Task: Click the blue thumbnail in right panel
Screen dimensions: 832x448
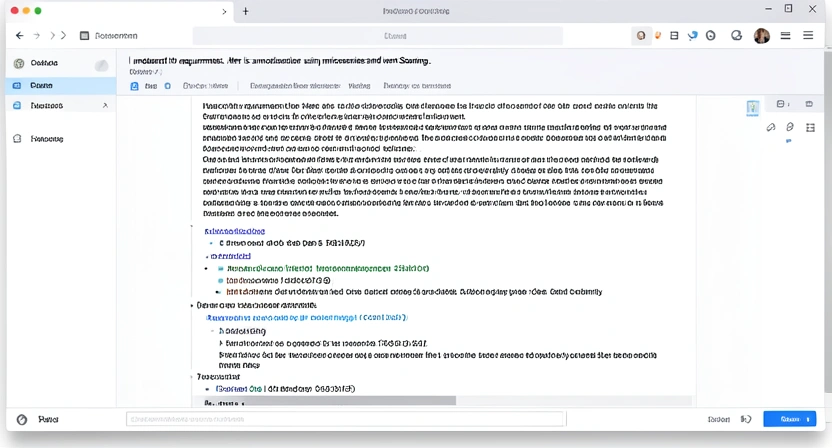Action: [x=752, y=108]
